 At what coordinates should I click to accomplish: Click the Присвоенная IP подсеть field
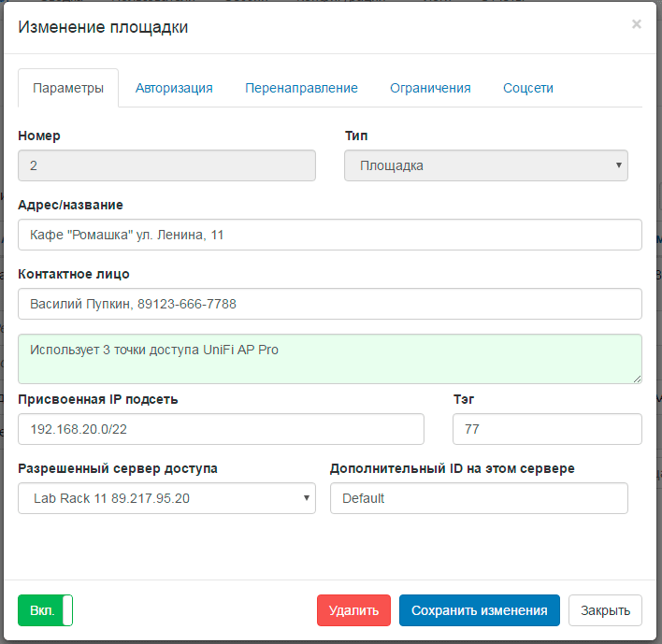pyautogui.click(x=221, y=429)
